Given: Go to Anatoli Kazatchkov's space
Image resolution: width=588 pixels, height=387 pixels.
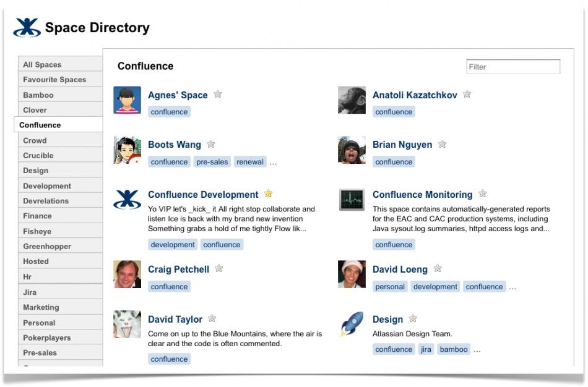Looking at the screenshot, I should click(415, 95).
